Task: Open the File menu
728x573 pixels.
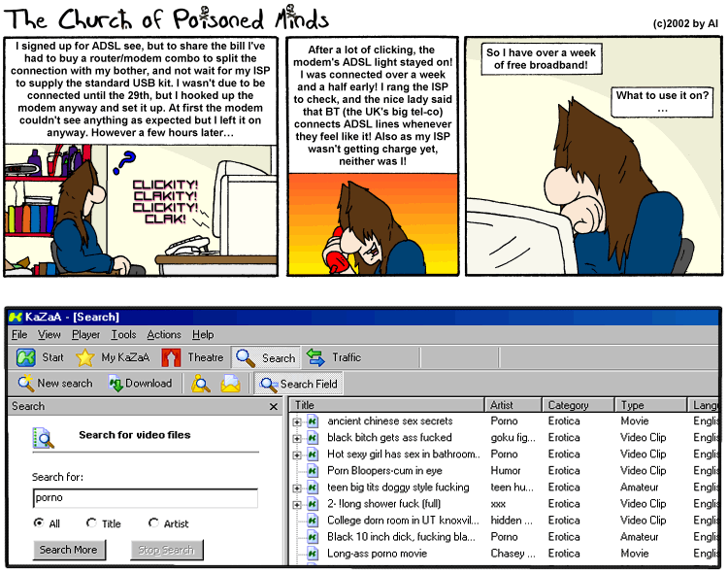Action: [19, 335]
